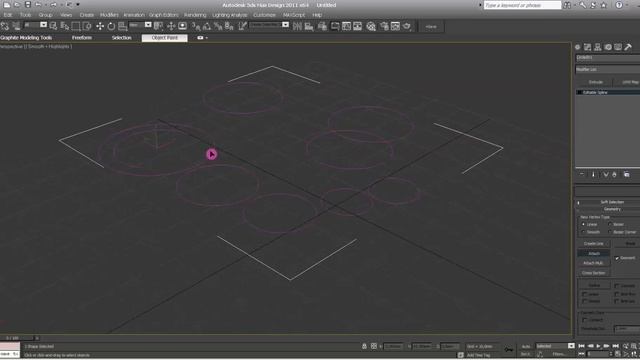Activate the Select and Move tool
Image resolution: width=640 pixels, height=360 pixels.
point(100,26)
